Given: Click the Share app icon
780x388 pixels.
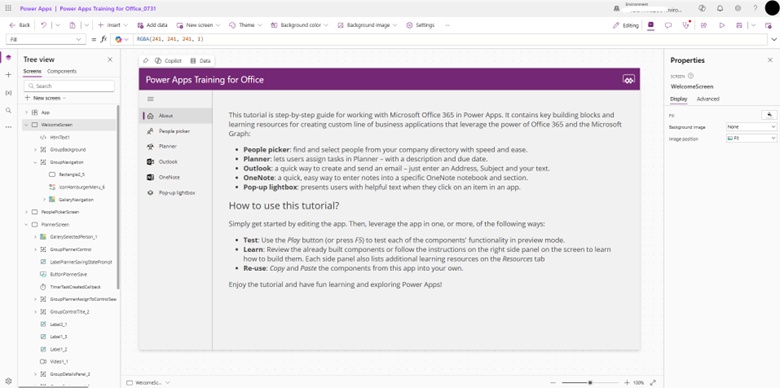Looking at the screenshot, I should (704, 25).
